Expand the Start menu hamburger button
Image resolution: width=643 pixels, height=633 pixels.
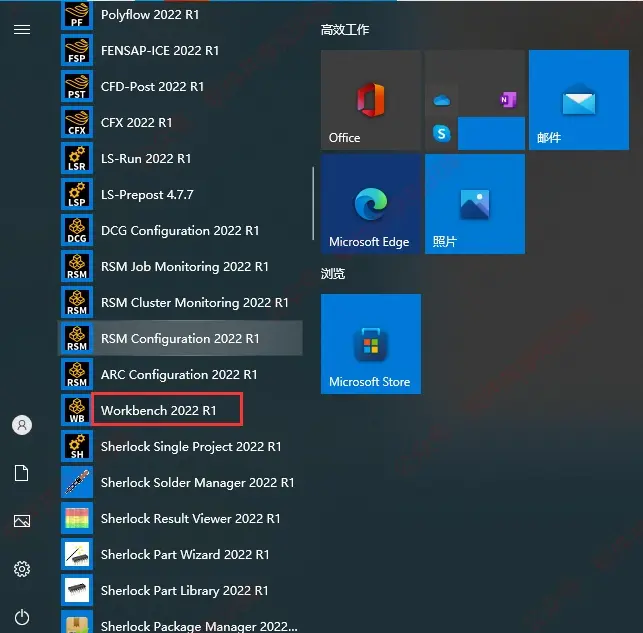click(x=22, y=30)
